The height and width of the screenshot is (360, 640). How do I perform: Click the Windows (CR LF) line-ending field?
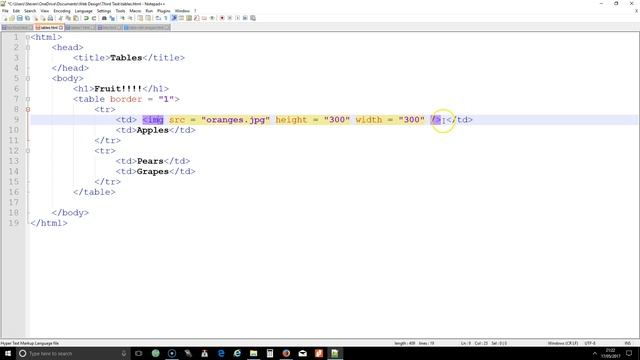(x=563, y=343)
